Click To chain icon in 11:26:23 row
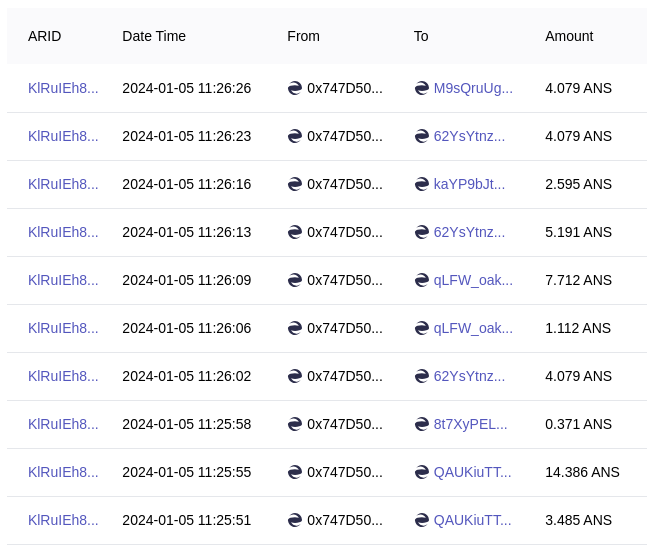 [422, 136]
